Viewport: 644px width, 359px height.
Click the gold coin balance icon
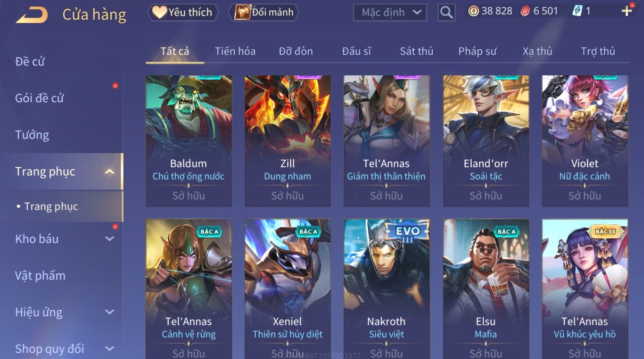(473, 11)
